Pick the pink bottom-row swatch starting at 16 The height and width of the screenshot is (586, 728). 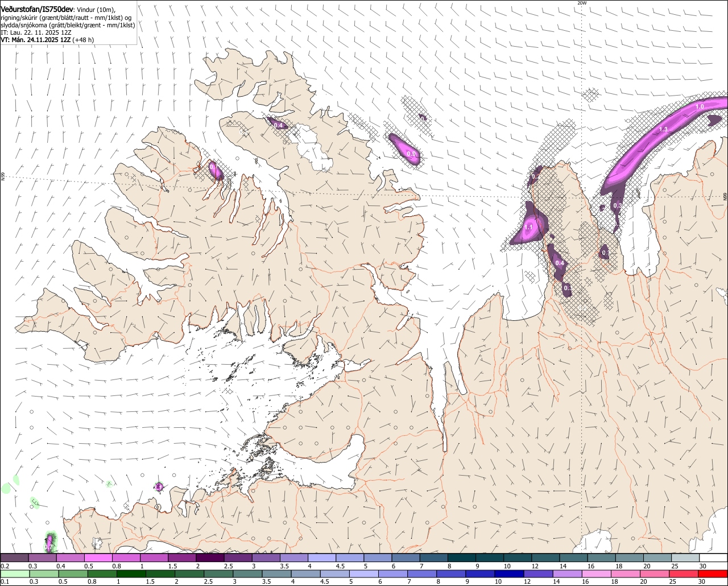click(596, 574)
